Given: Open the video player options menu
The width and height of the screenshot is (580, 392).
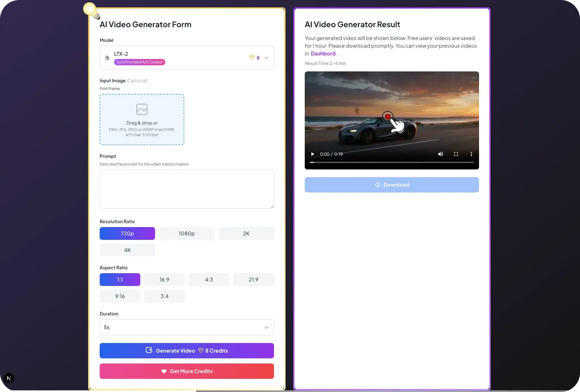Looking at the screenshot, I should pos(471,154).
